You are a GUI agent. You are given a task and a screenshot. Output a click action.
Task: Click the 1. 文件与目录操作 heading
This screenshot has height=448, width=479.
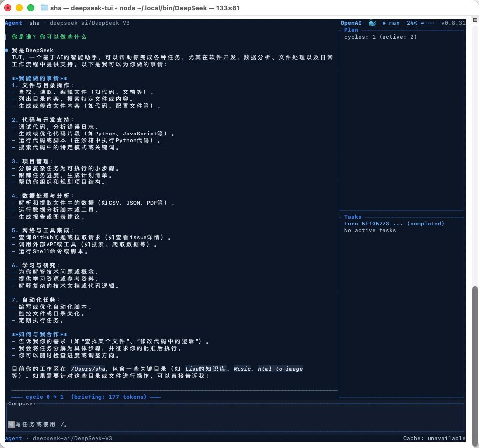click(x=43, y=85)
